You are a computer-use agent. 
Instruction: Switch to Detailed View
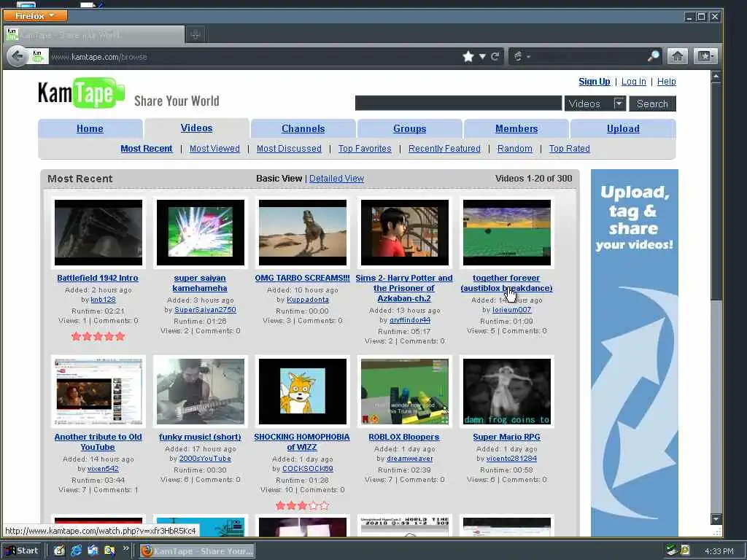pyautogui.click(x=336, y=179)
